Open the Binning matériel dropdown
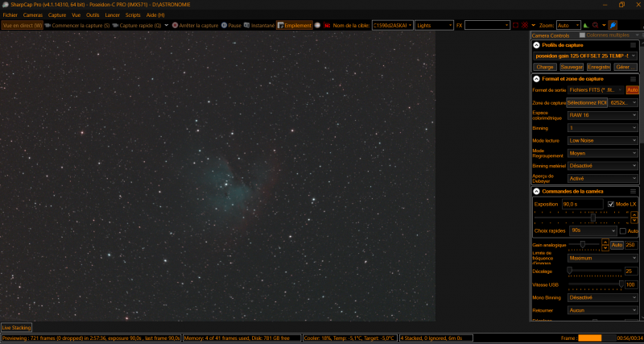Screen dimensions: 644x344 (602, 166)
